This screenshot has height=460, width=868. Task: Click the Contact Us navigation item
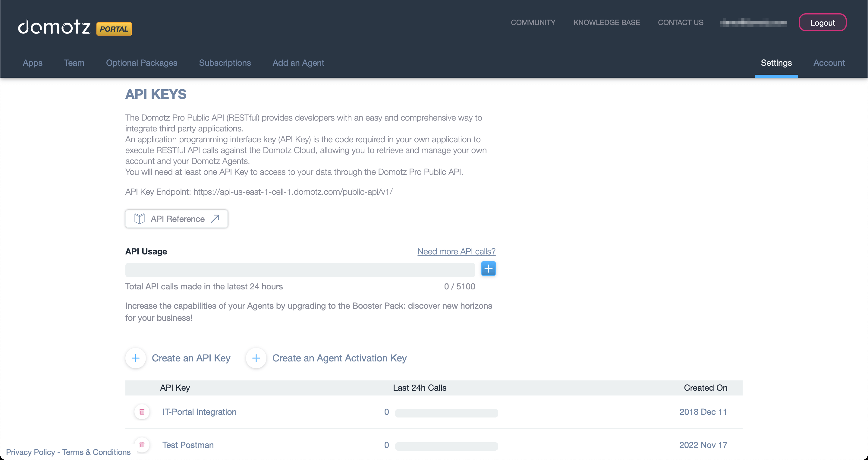tap(680, 22)
